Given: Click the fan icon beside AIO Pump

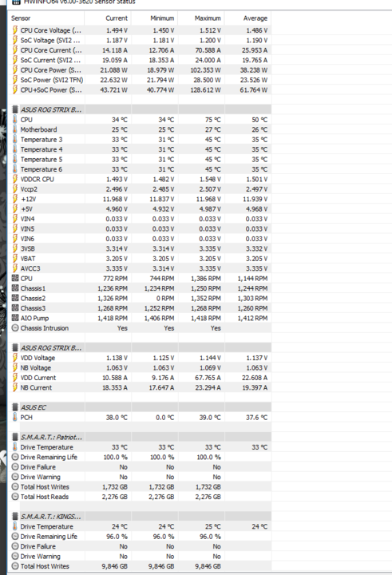Looking at the screenshot, I should [x=15, y=318].
